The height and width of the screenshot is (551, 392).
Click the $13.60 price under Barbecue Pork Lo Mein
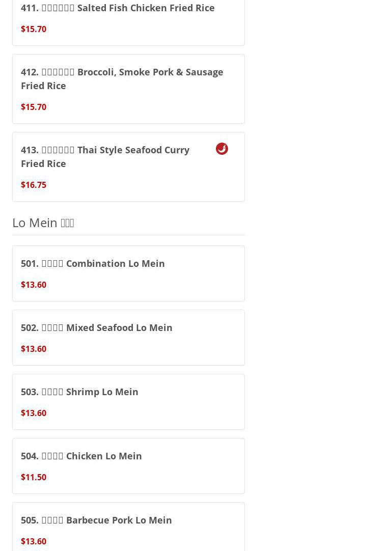(x=34, y=542)
